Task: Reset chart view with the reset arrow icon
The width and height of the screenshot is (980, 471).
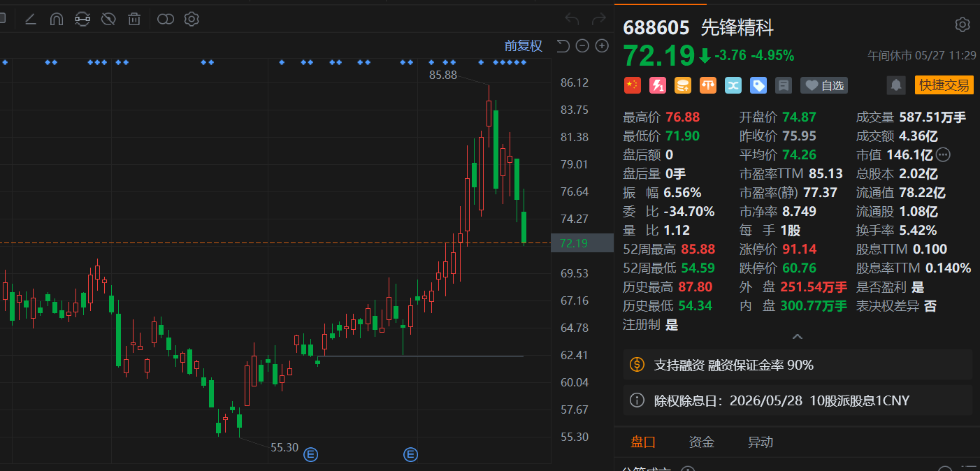Action: [x=563, y=46]
